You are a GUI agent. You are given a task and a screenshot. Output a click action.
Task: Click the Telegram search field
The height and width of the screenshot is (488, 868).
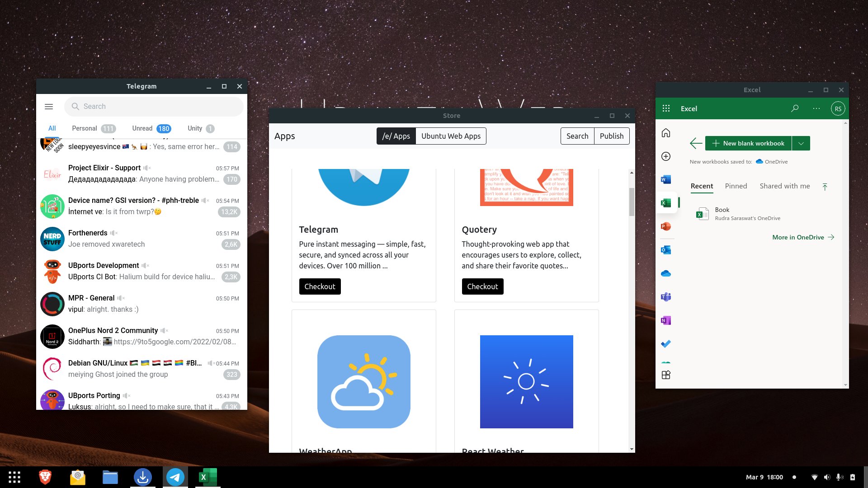click(154, 107)
